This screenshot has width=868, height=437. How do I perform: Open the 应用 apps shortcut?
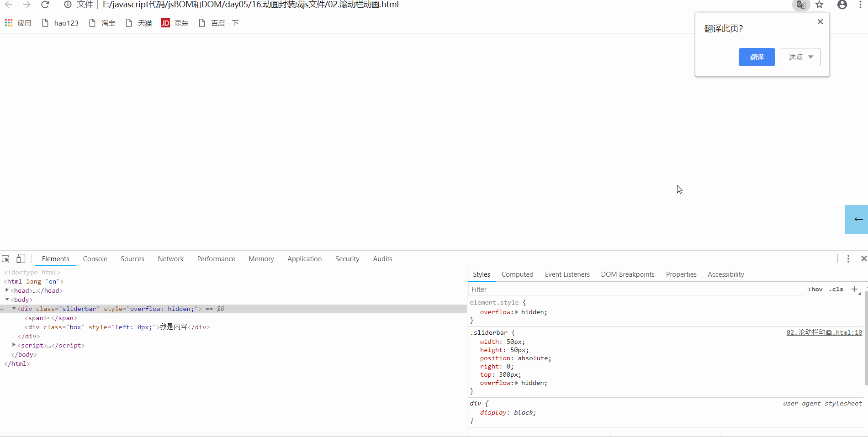point(18,23)
